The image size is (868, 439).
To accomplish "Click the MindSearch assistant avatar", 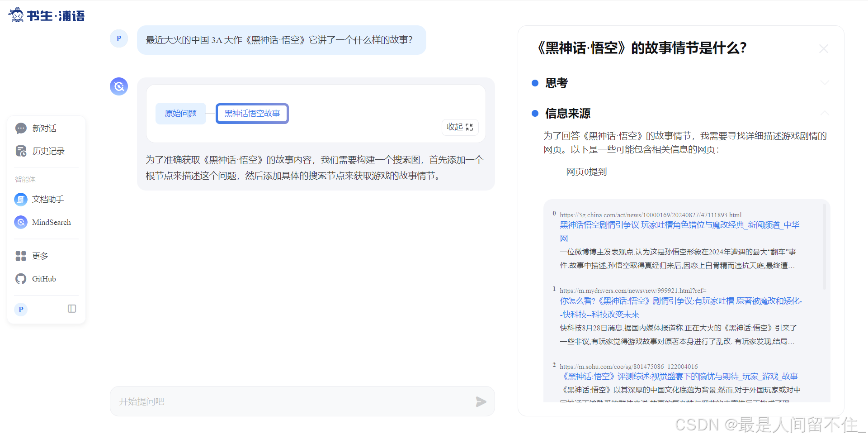I will pyautogui.click(x=119, y=86).
